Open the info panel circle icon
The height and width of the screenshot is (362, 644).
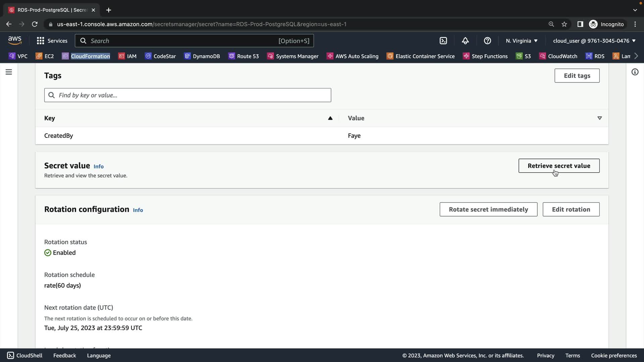tap(635, 72)
